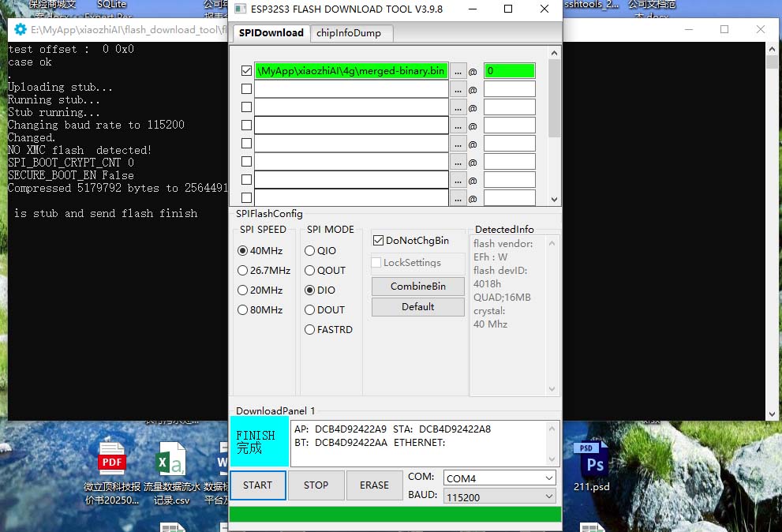Click second row ellipsis browse button

(458, 89)
